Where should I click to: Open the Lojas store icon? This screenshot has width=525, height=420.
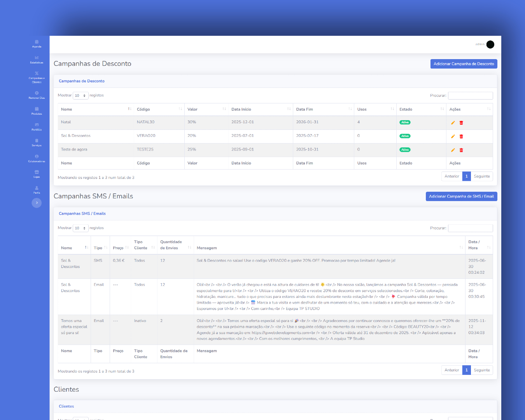coord(37,172)
